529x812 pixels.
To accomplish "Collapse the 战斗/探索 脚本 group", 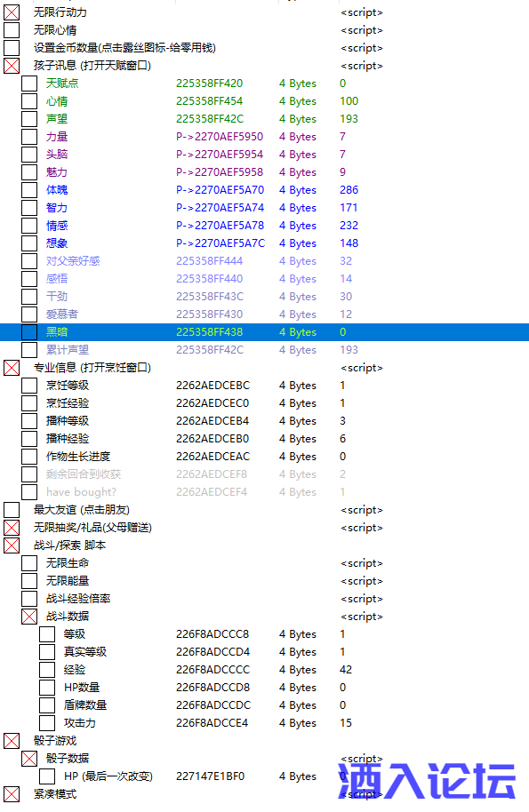I will click(x=12, y=545).
